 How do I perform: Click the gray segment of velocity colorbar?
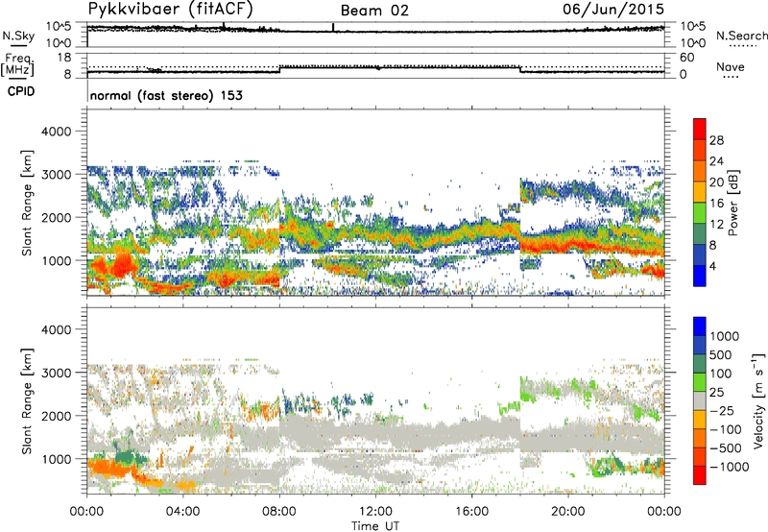[700, 400]
